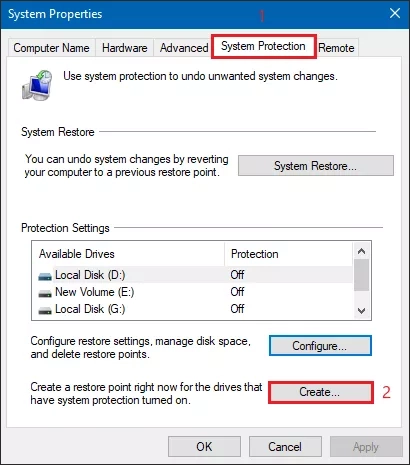Select the System Protection tab

[x=263, y=46]
